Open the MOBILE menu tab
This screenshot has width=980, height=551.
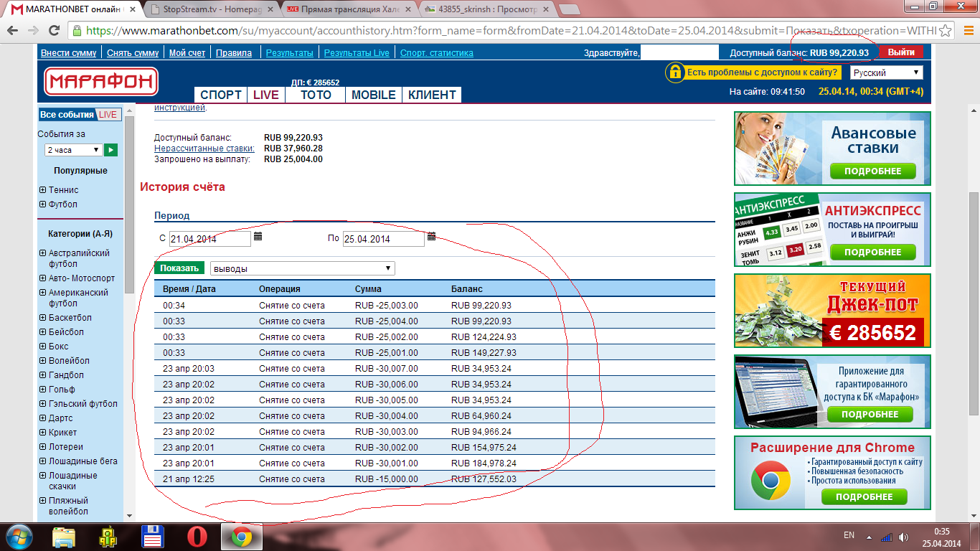pos(374,95)
